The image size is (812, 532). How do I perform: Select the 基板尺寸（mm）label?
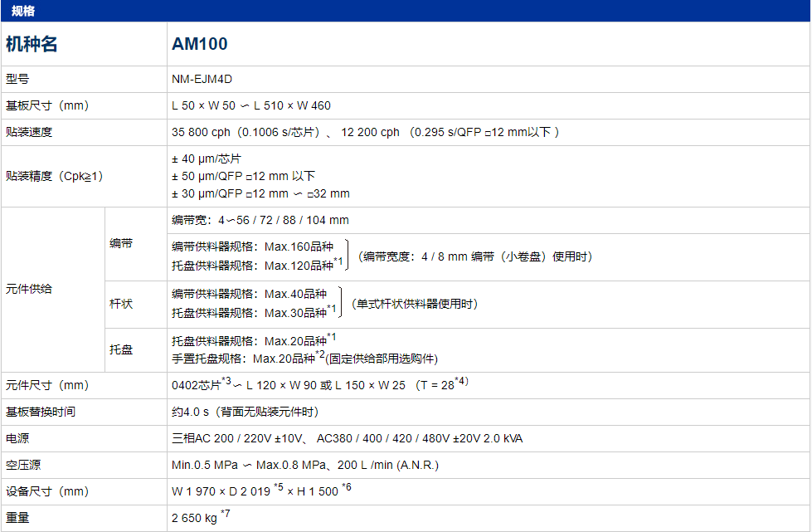coord(47,105)
